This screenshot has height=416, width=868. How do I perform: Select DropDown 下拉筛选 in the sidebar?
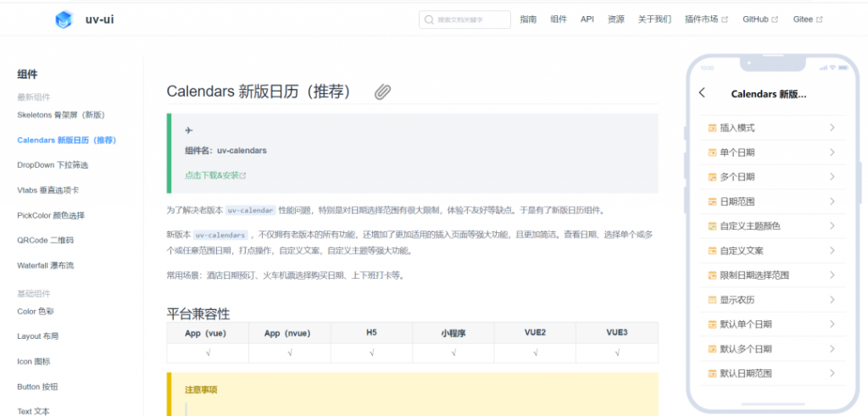pyautogui.click(x=53, y=165)
